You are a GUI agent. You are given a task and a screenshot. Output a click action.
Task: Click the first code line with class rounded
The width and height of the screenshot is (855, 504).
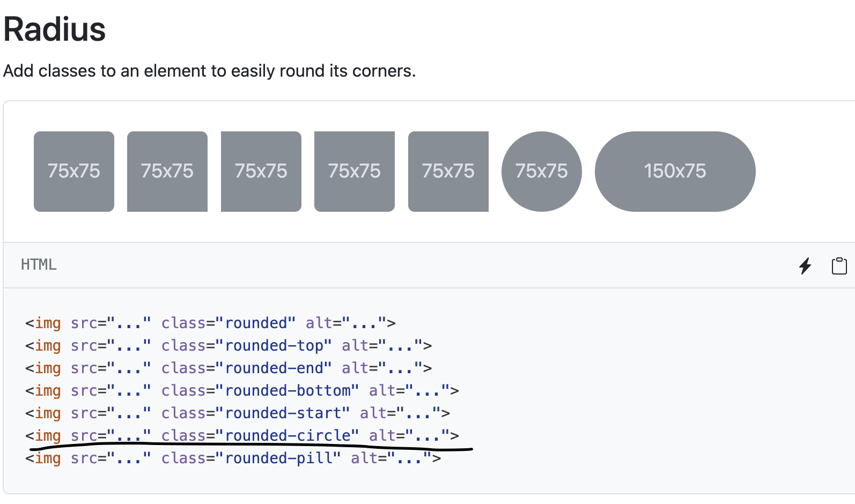tap(210, 323)
